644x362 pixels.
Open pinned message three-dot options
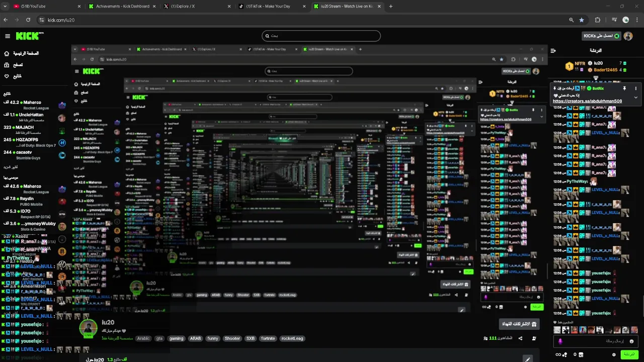click(x=635, y=88)
